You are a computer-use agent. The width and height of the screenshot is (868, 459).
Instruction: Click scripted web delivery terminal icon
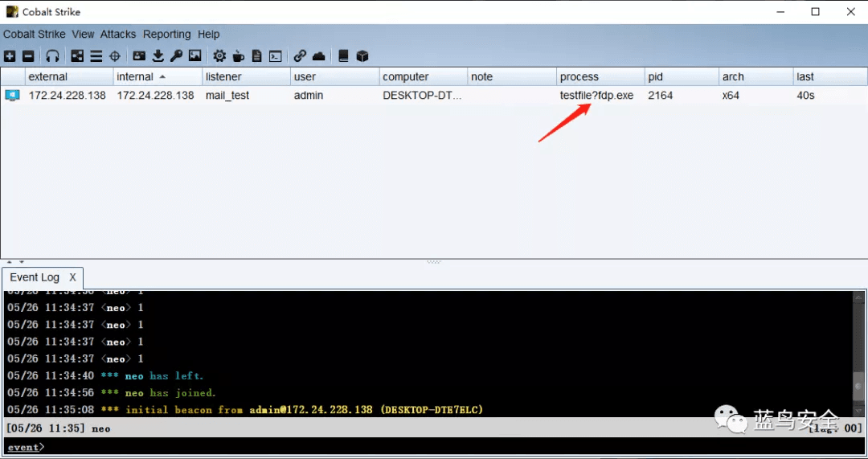click(x=275, y=56)
